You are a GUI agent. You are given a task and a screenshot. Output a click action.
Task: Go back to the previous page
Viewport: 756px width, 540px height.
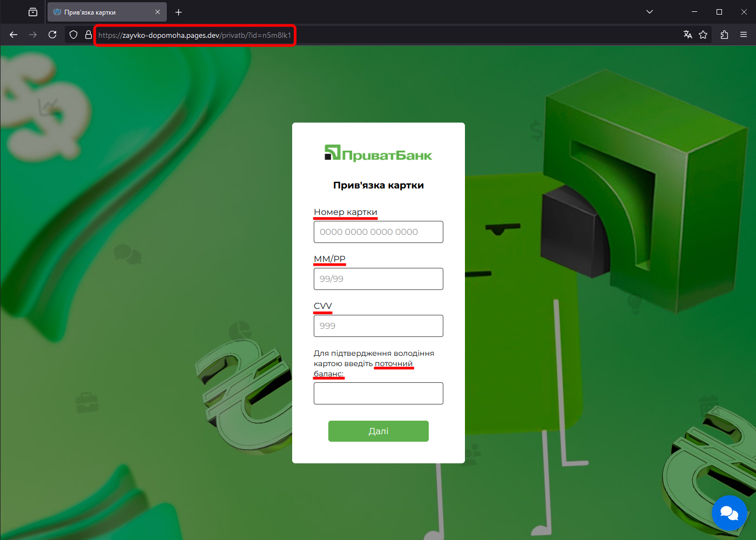tap(13, 35)
